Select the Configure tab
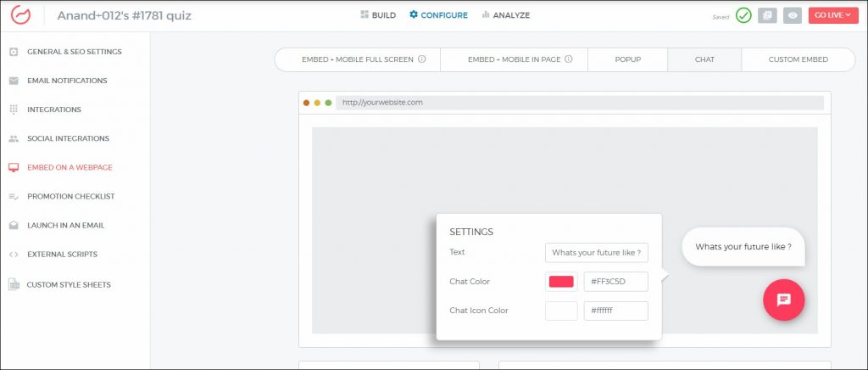 pos(438,15)
